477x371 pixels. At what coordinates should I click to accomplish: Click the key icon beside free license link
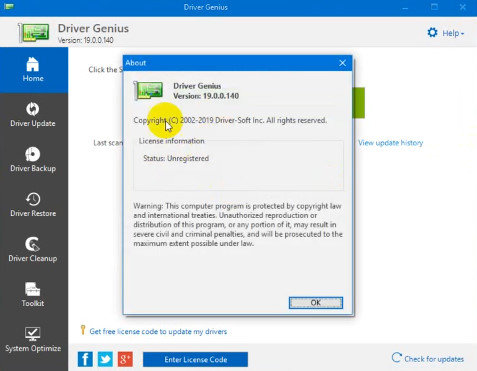click(83, 330)
